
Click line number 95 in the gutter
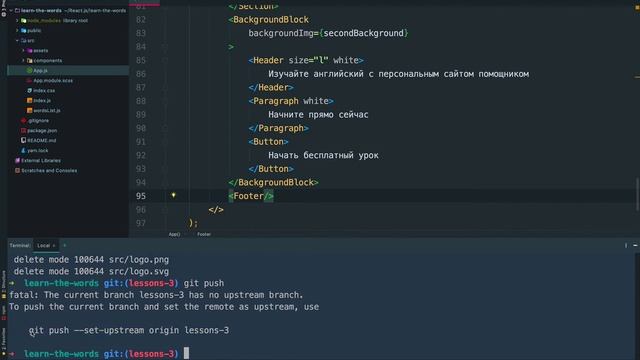coord(141,196)
